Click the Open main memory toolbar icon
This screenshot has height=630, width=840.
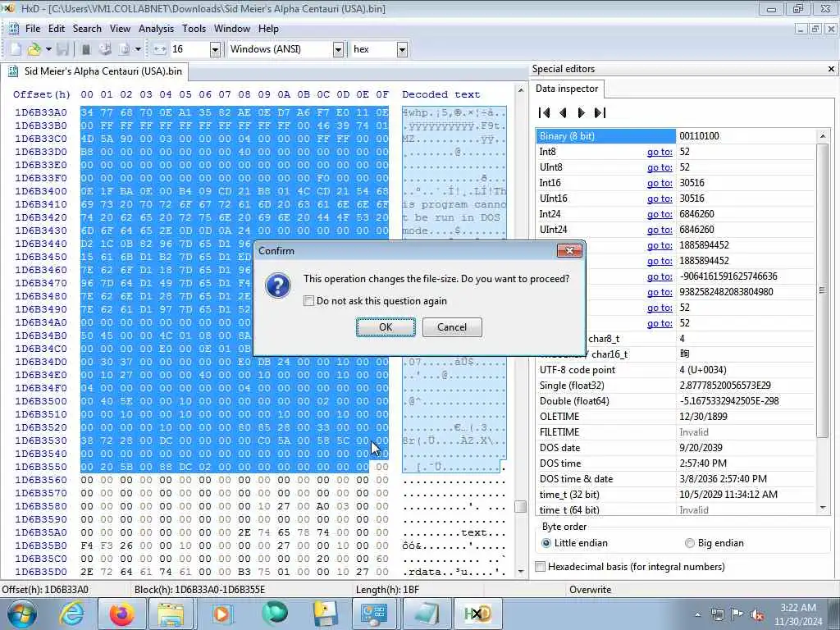[x=85, y=49]
